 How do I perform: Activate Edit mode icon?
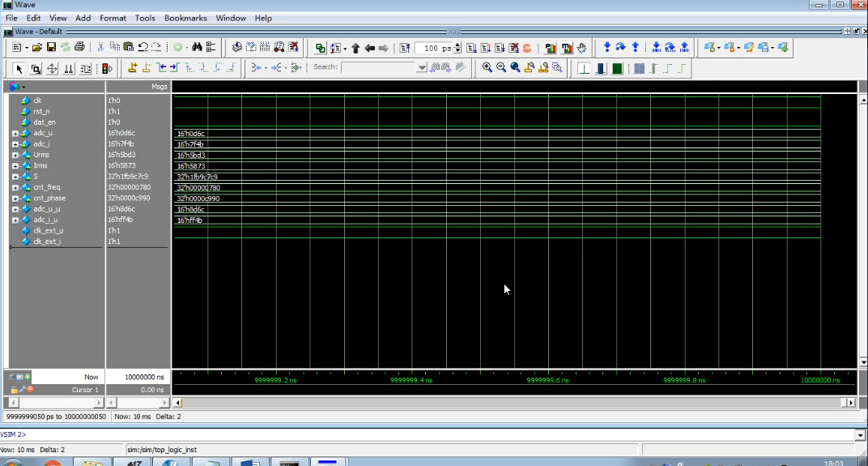(x=86, y=69)
